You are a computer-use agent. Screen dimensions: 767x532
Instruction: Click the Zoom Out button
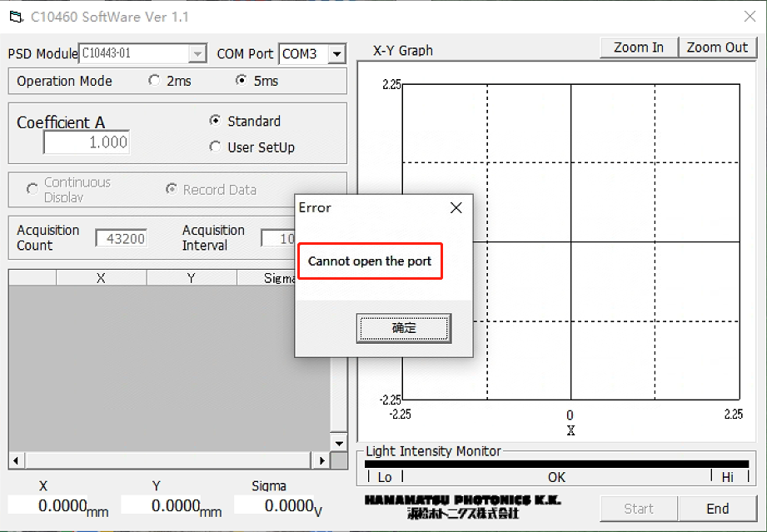click(x=717, y=47)
